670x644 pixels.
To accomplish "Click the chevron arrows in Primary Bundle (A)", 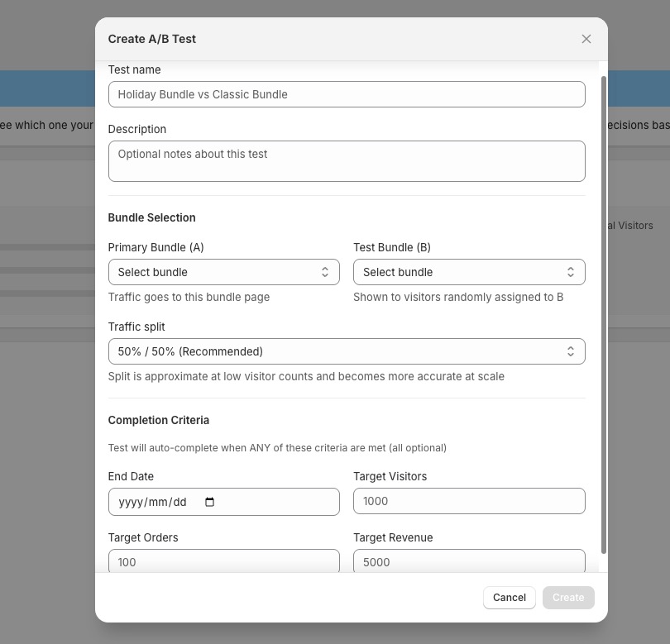I will point(325,272).
